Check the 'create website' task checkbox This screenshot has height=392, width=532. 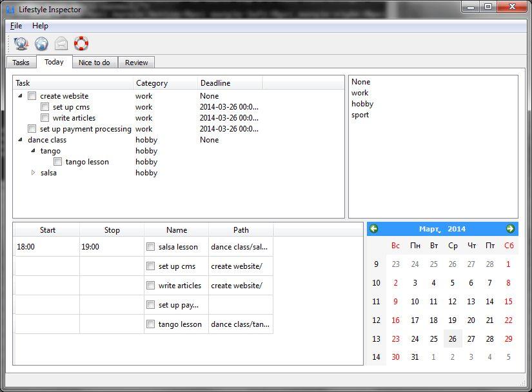32,96
